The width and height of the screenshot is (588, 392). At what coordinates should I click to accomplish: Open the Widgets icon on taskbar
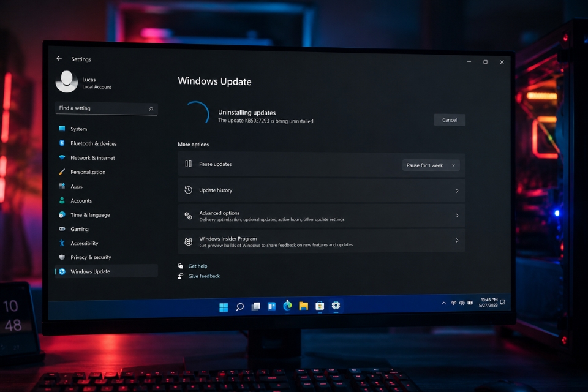click(x=271, y=306)
